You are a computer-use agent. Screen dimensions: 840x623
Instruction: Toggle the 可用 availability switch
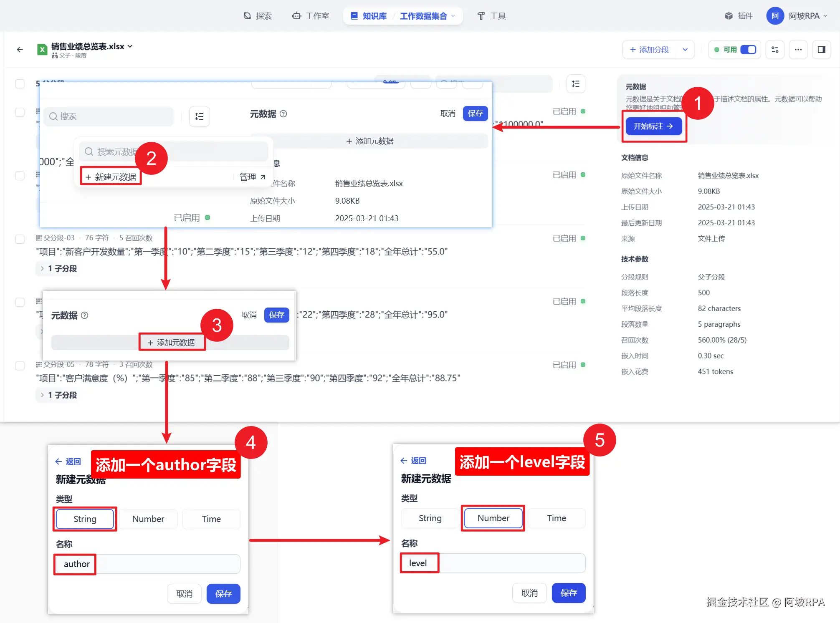coord(748,50)
